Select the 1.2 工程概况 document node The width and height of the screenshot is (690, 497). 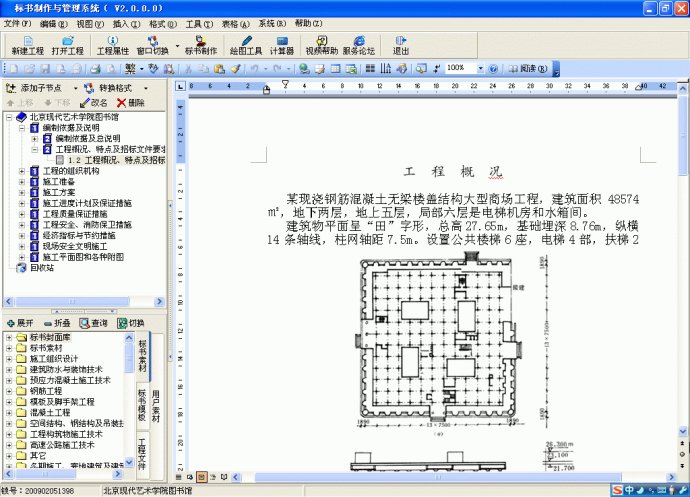click(x=111, y=160)
